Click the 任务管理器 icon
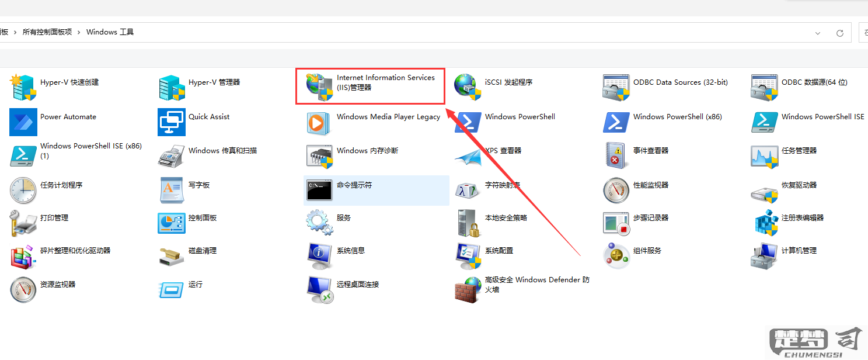 point(765,156)
